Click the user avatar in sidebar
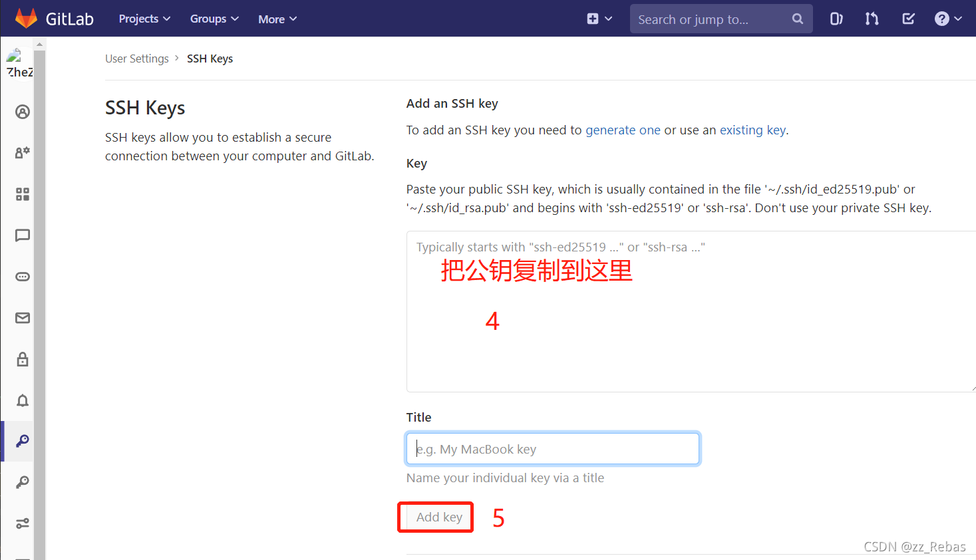This screenshot has width=976, height=560. [19, 64]
